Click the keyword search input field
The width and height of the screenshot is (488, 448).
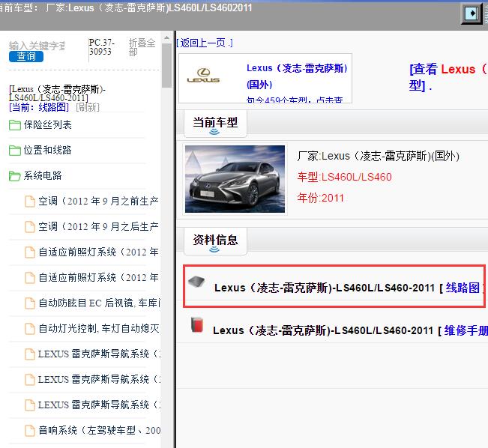[37, 46]
